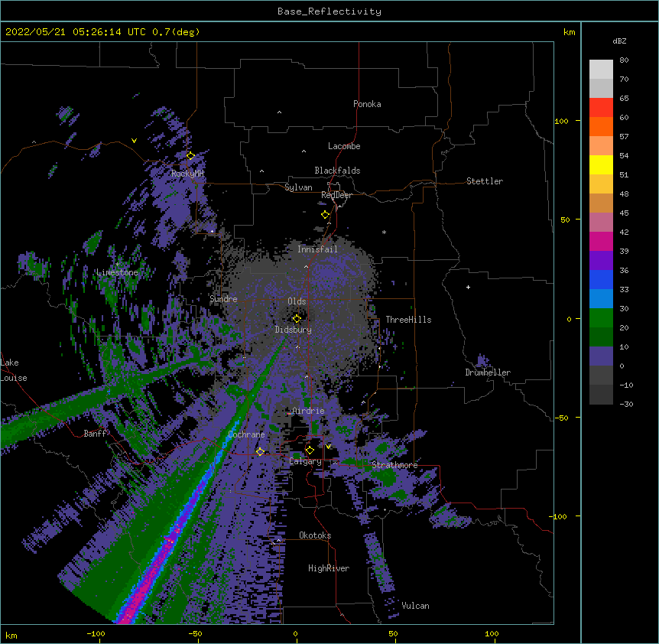Pick the blue 36-33 dBZ legend swatch
The image size is (659, 644).
[601, 279]
